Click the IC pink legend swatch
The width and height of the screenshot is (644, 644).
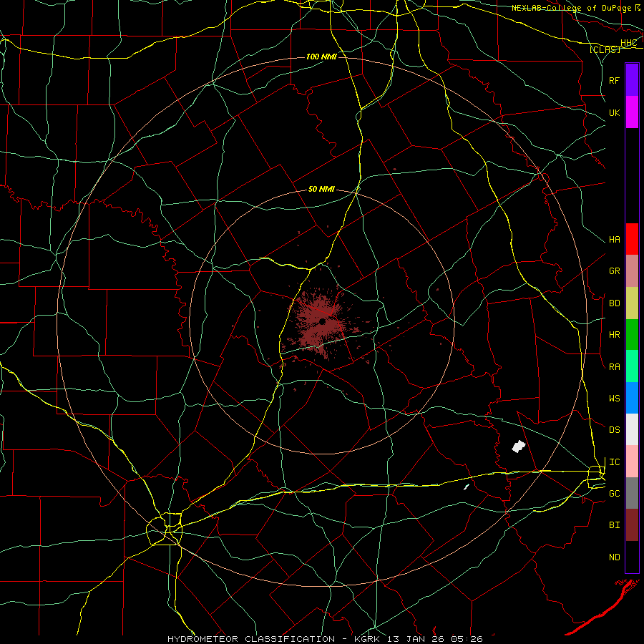point(632,462)
